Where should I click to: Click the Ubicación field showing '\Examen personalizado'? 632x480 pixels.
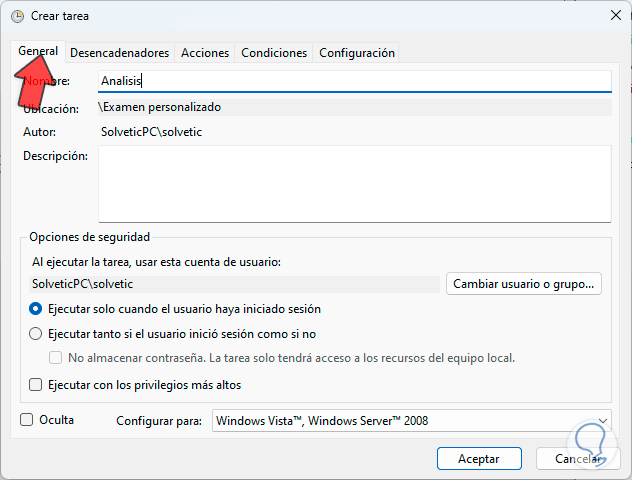[x=354, y=106]
